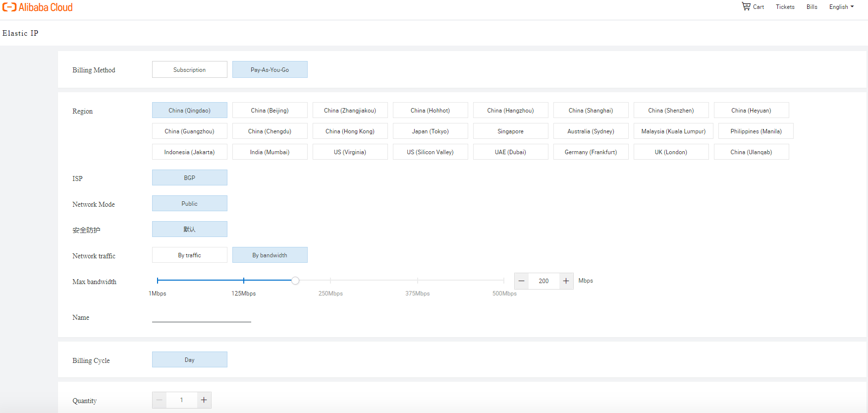Open the Bills menu
The height and width of the screenshot is (413, 868).
click(x=812, y=7)
